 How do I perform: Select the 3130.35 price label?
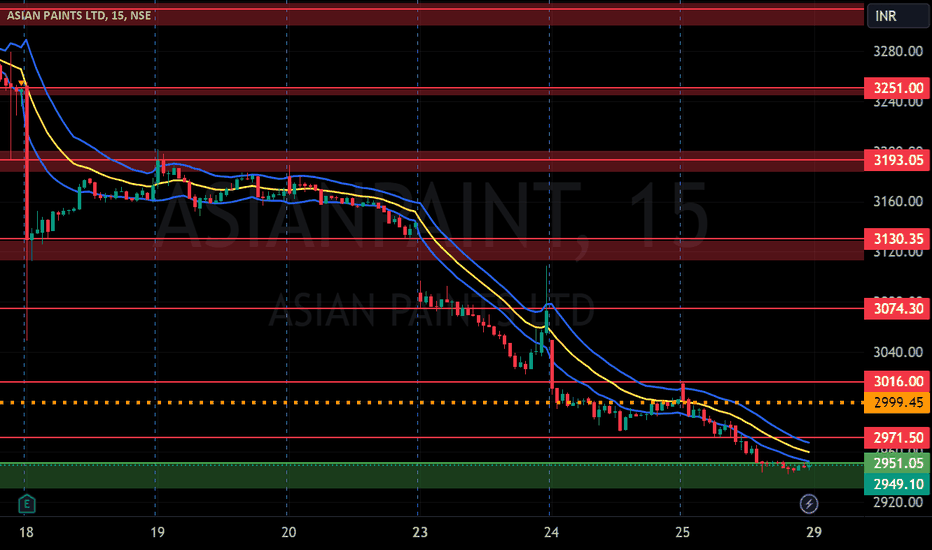897,239
